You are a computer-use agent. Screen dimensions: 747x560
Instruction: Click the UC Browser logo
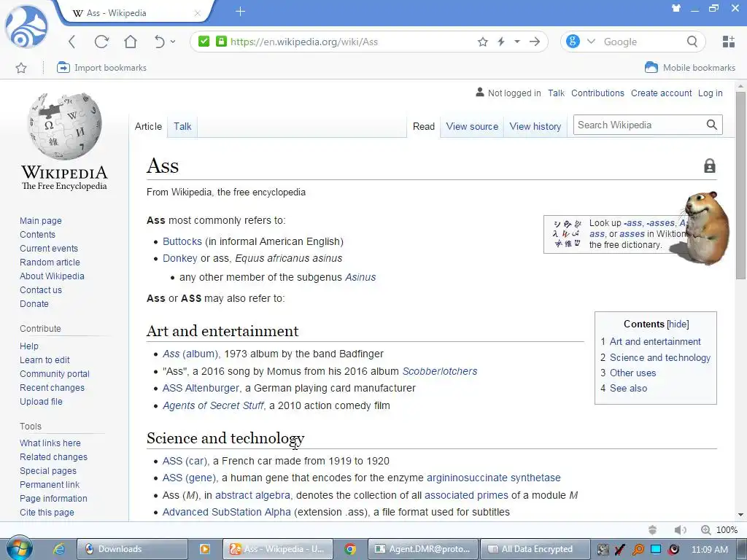(x=26, y=27)
